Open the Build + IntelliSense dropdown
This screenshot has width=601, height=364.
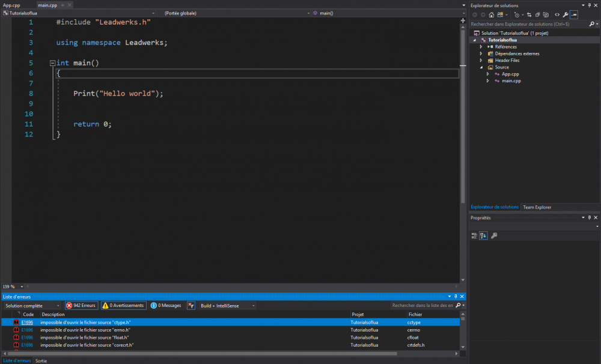coord(227,306)
